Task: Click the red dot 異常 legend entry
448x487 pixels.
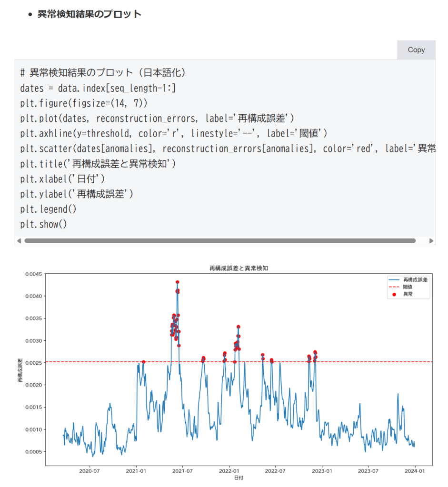Action: (x=408, y=294)
